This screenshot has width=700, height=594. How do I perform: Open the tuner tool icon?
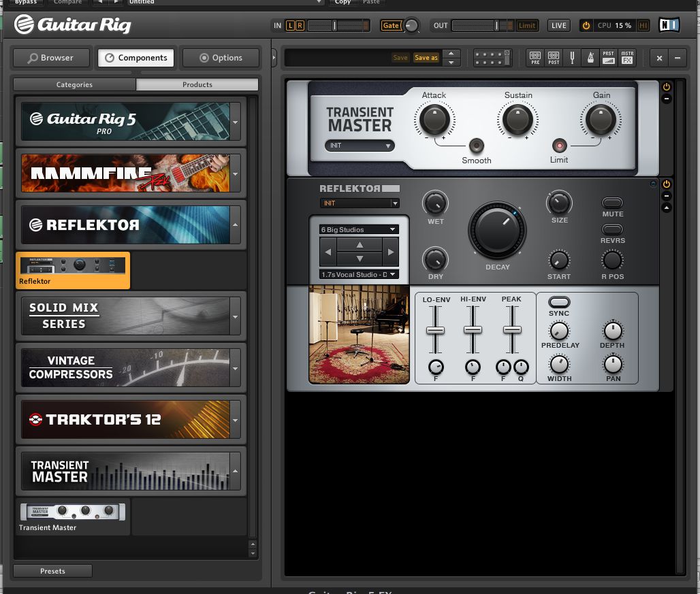point(572,58)
